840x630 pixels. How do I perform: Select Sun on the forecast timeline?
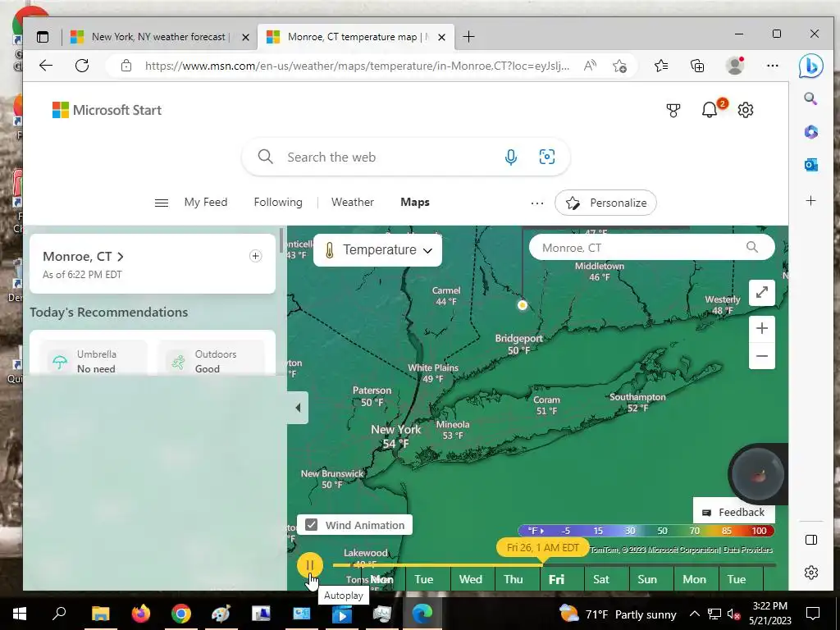coord(647,579)
